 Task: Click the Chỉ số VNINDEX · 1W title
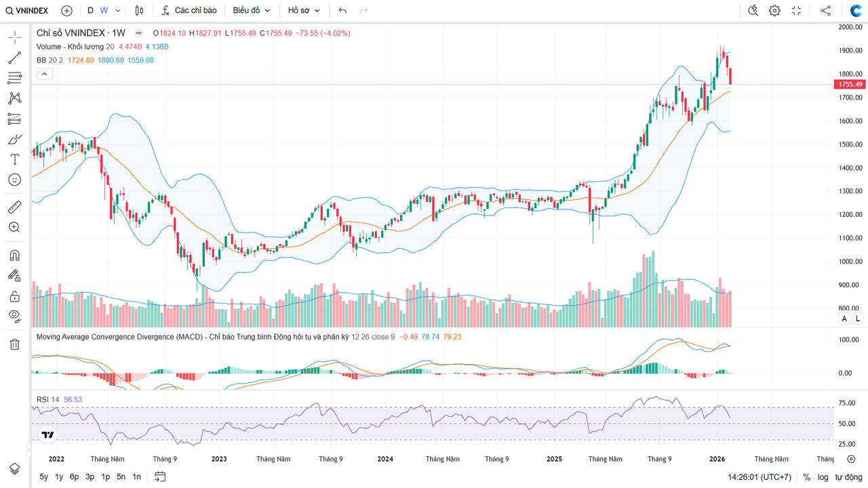[x=81, y=33]
